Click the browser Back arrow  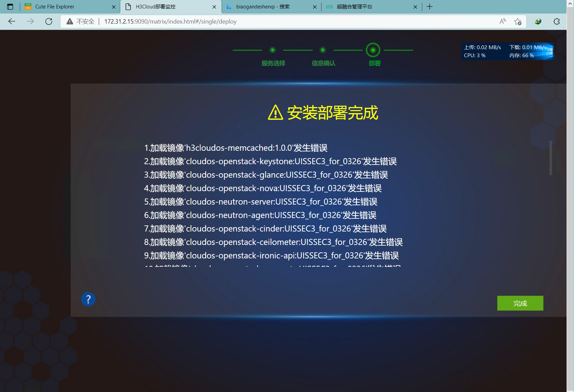[x=12, y=22]
